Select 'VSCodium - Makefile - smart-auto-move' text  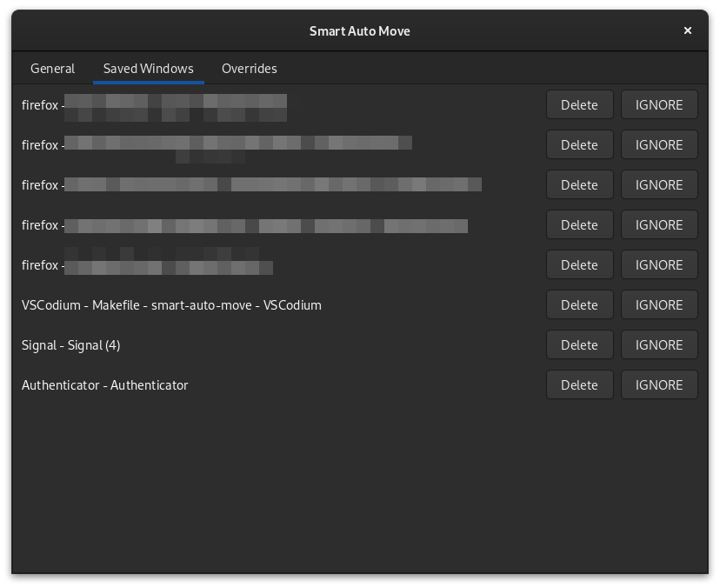coord(137,305)
